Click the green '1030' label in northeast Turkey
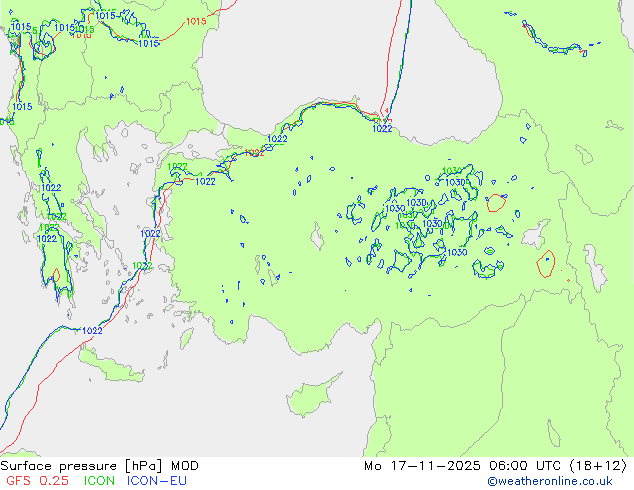This screenshot has width=634, height=490. [452, 170]
